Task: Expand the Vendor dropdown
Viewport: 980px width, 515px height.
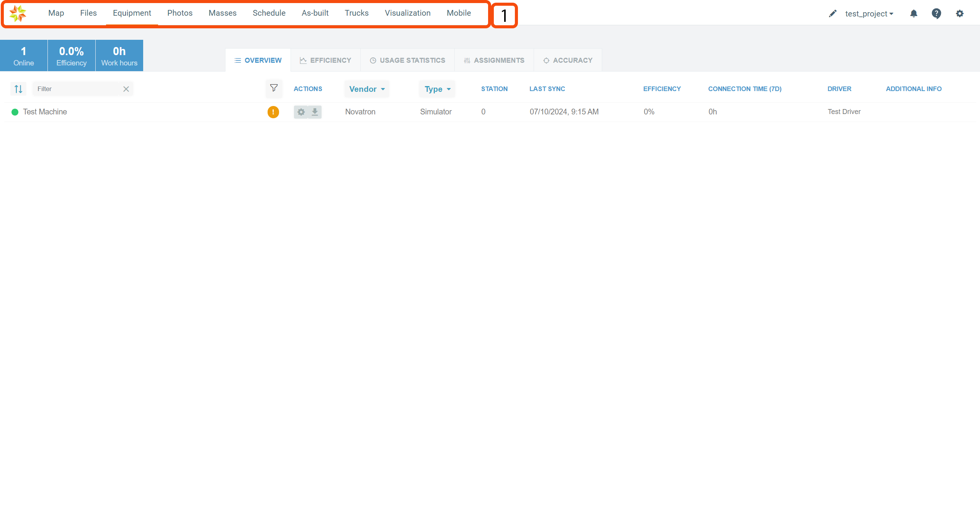Action: 367,89
